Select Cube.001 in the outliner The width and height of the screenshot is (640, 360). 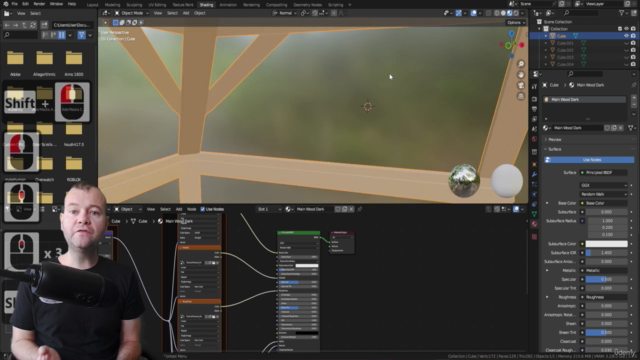click(565, 43)
